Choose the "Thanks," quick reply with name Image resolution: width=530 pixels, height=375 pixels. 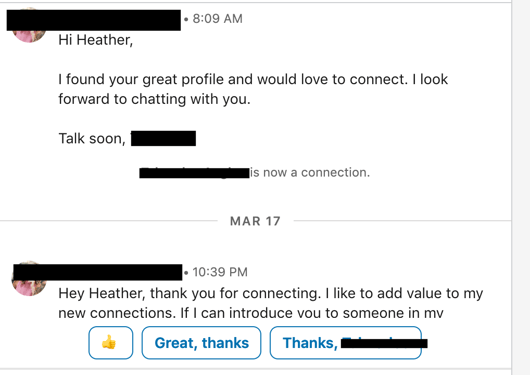point(346,343)
